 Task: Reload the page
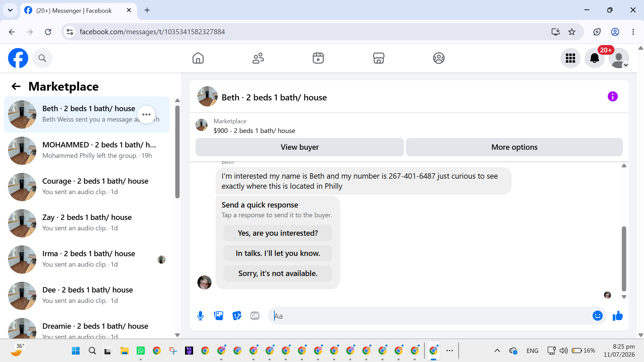pyautogui.click(x=48, y=32)
